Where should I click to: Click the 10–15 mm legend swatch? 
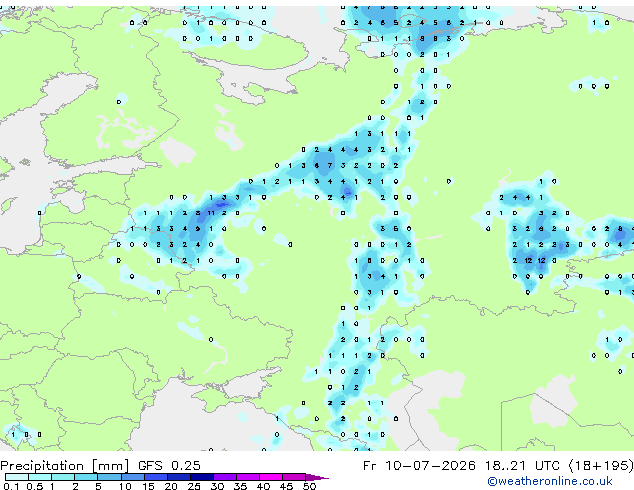point(132,477)
